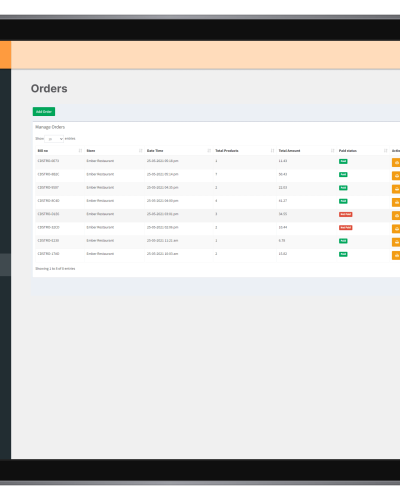Click the orange sidebar header block
This screenshot has width=400, height=500.
5,55
